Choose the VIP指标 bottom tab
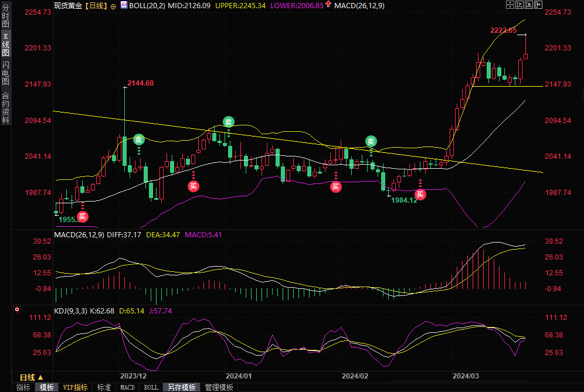Image resolution: width=584 pixels, height=392 pixels. (x=76, y=387)
